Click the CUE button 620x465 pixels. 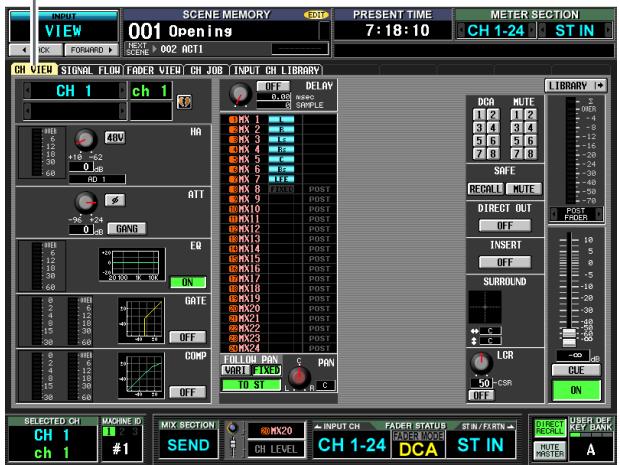click(576, 370)
